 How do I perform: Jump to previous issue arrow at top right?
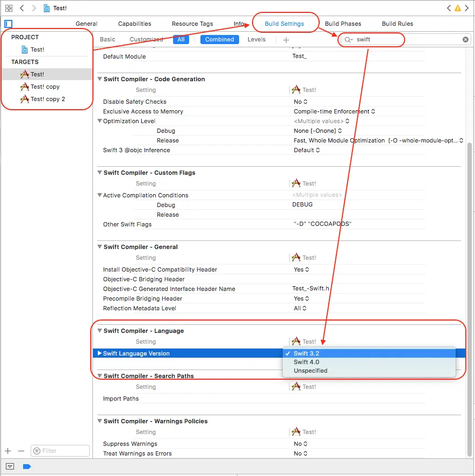click(x=449, y=8)
